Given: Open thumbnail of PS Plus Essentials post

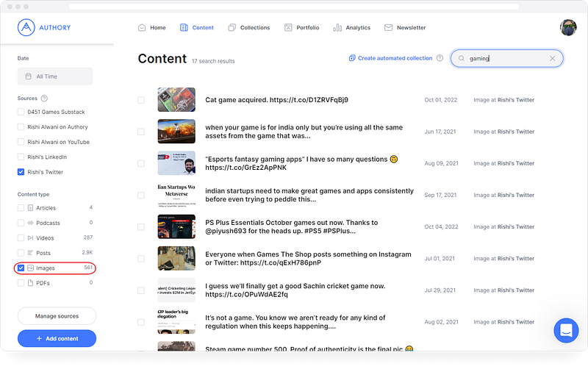Looking at the screenshot, I should coord(176,226).
